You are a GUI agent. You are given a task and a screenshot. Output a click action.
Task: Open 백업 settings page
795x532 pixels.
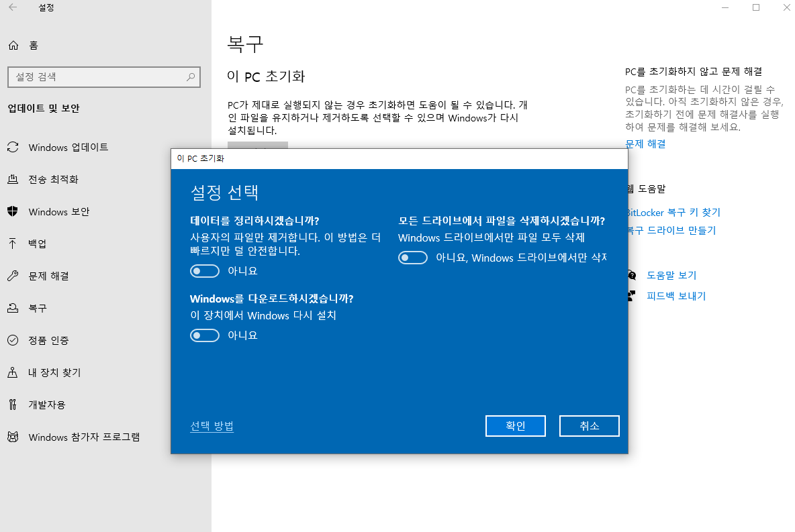[x=105, y=244]
